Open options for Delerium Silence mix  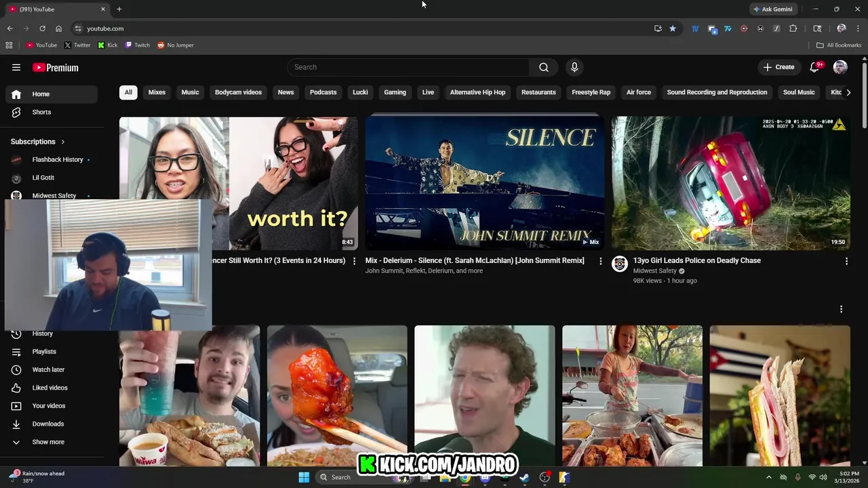(600, 261)
